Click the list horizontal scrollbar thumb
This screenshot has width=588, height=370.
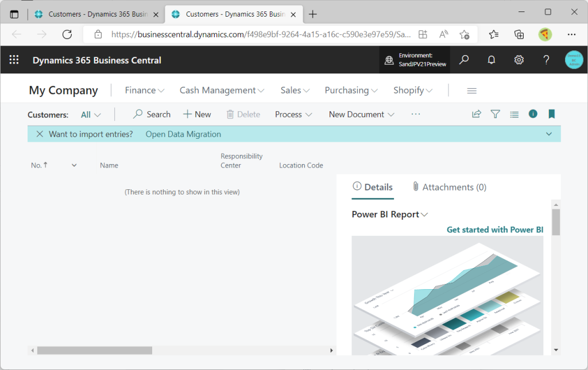click(95, 350)
